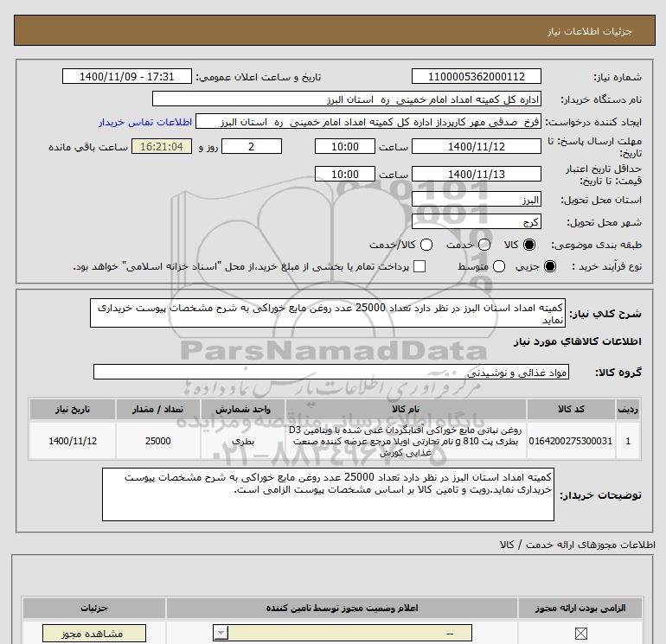Click the واحد شمارش column header
Image resolution: width=666 pixels, height=644 pixels.
click(242, 409)
